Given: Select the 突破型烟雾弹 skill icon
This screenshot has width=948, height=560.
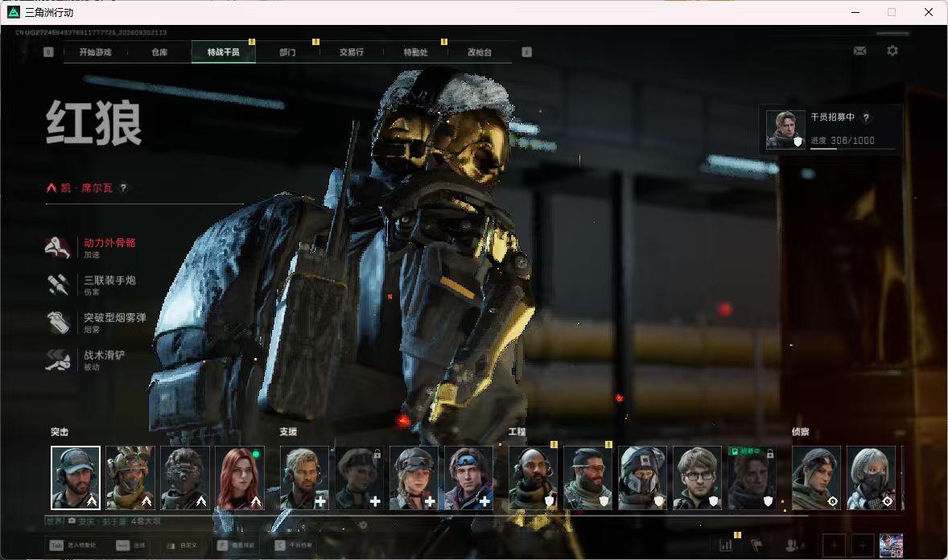Looking at the screenshot, I should click(x=58, y=323).
